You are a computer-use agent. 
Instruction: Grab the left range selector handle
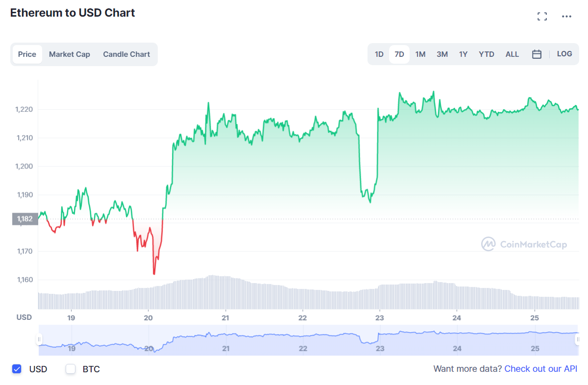pyautogui.click(x=39, y=339)
